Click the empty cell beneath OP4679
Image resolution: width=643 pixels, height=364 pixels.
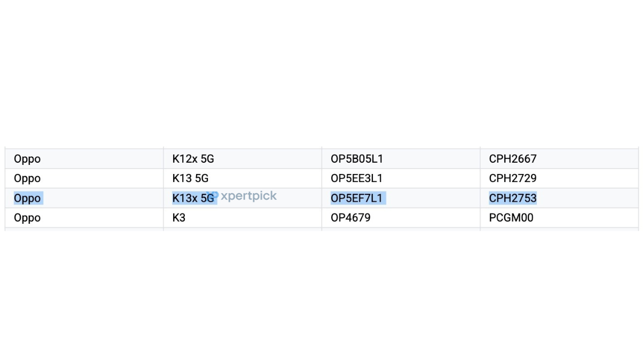coord(401,230)
